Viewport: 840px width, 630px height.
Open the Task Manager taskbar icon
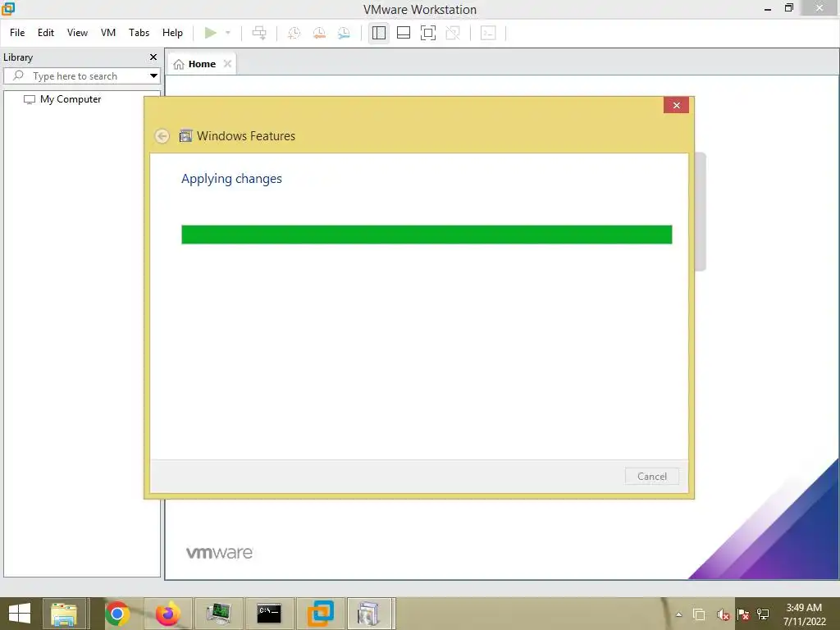point(218,614)
